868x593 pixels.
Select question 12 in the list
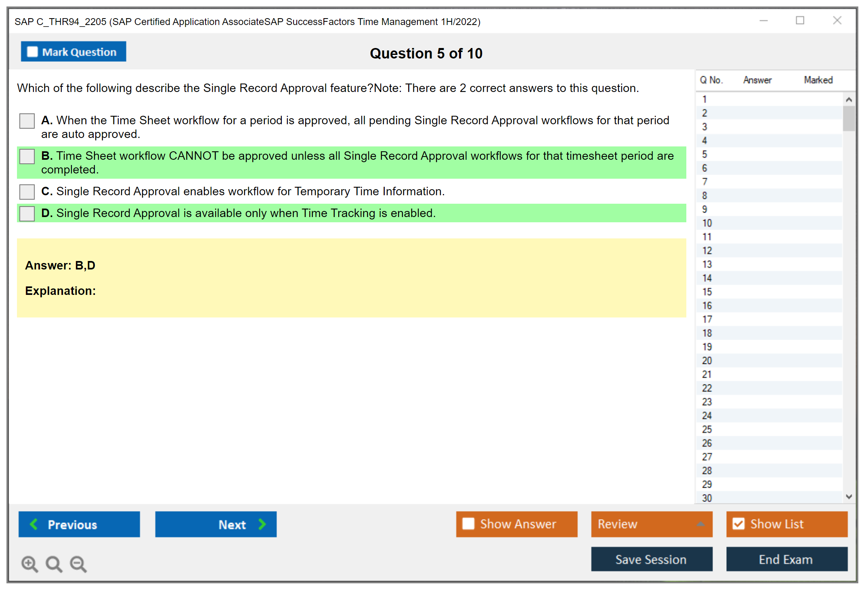coord(707,251)
